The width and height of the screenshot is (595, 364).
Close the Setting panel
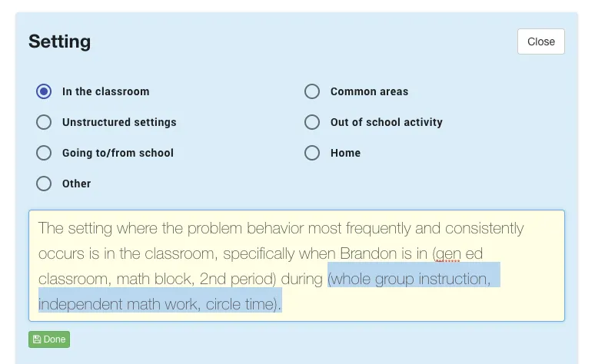point(540,41)
